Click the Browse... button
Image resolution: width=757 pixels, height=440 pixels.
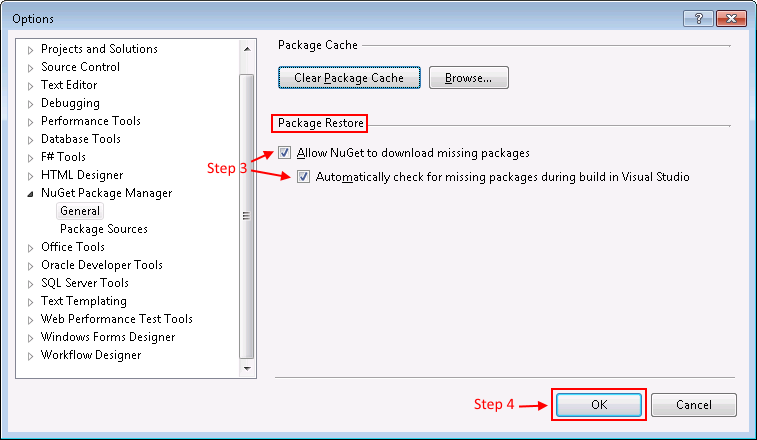click(468, 77)
